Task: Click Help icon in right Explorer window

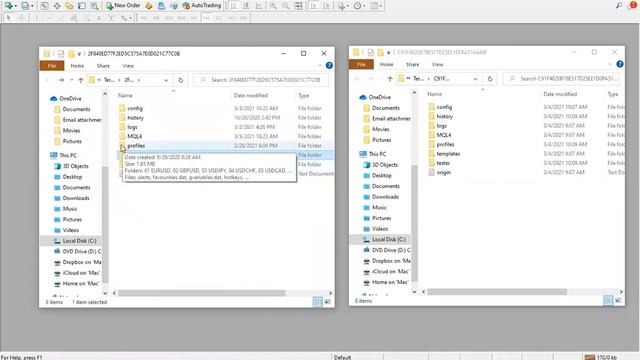Action: pos(620,64)
